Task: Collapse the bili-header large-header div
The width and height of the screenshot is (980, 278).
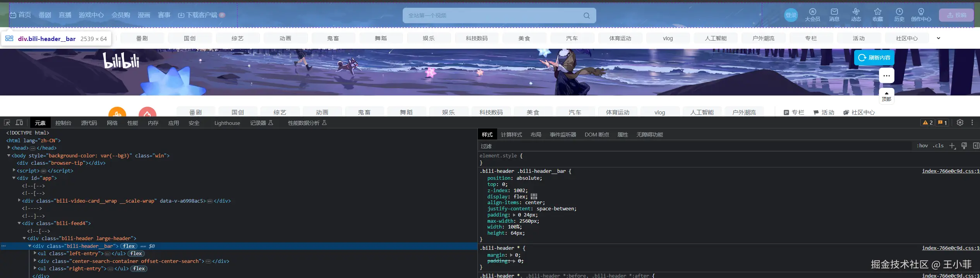Action: (x=24, y=239)
